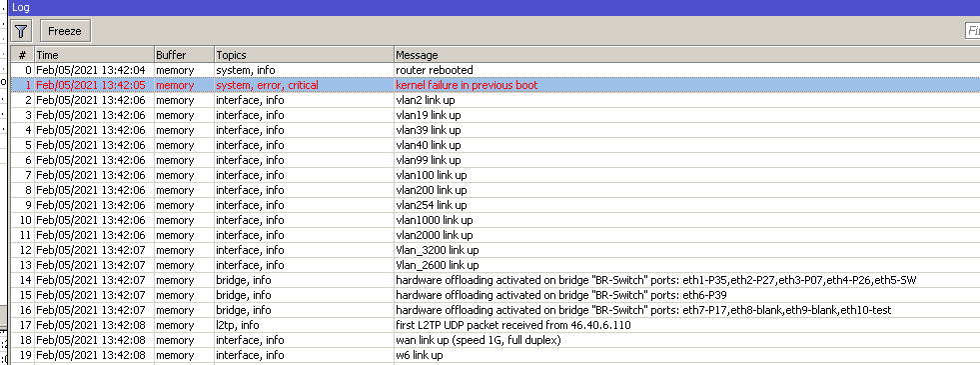
Task: Select the 'vlan2000 link up' row
Action: [495, 235]
